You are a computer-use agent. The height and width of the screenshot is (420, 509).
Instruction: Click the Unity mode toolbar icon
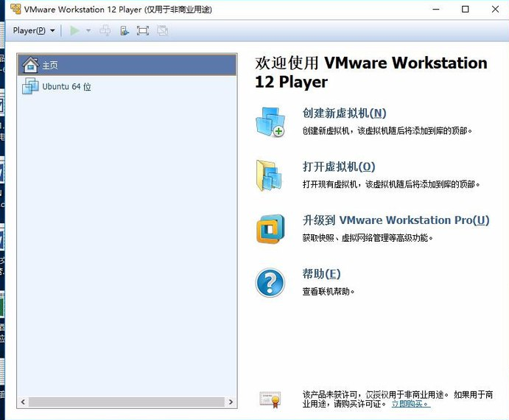point(162,31)
